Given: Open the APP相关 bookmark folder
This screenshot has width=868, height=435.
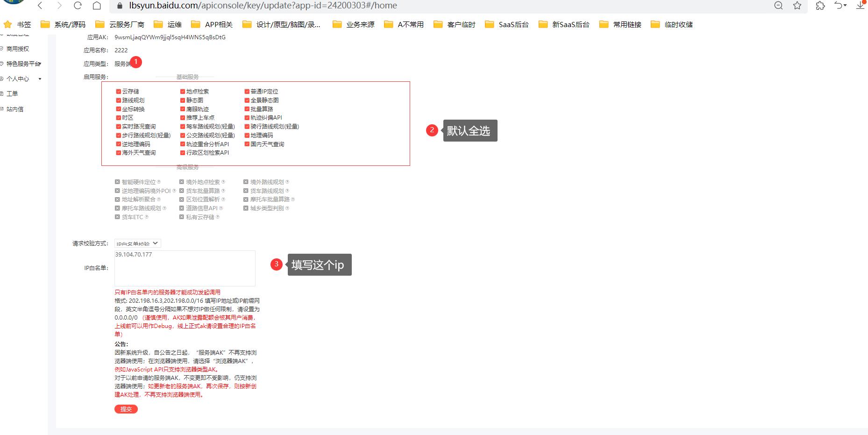Looking at the screenshot, I should tap(212, 24).
